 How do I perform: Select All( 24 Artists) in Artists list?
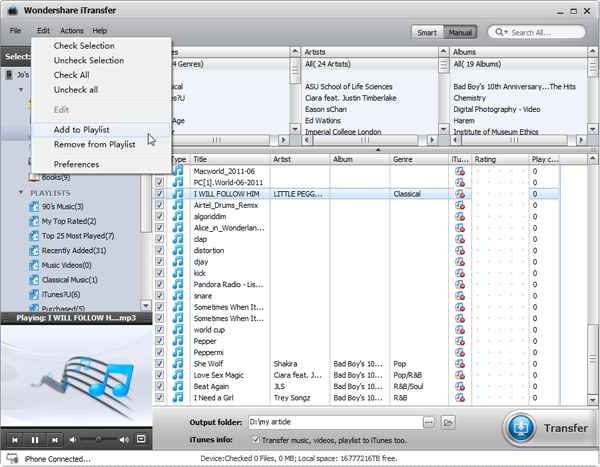(x=370, y=64)
